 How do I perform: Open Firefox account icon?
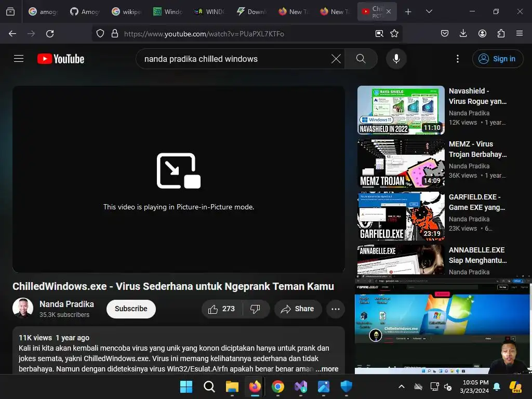coord(482,34)
